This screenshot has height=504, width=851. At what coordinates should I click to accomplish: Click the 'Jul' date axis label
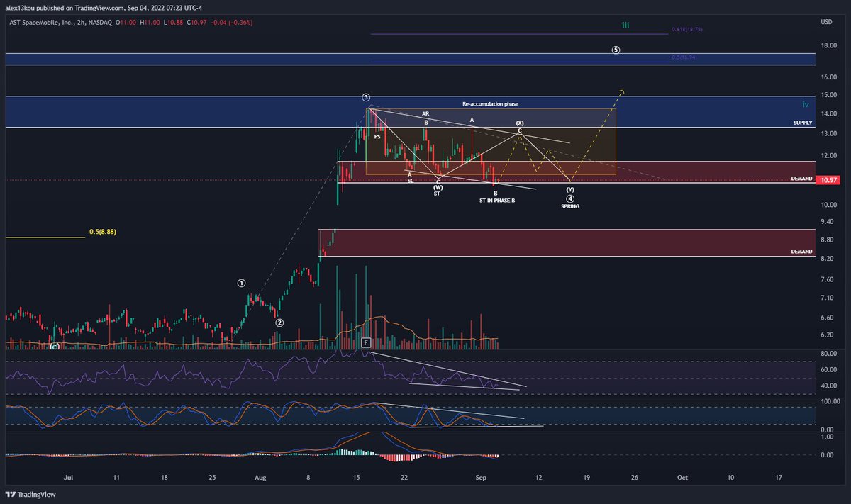(68, 478)
